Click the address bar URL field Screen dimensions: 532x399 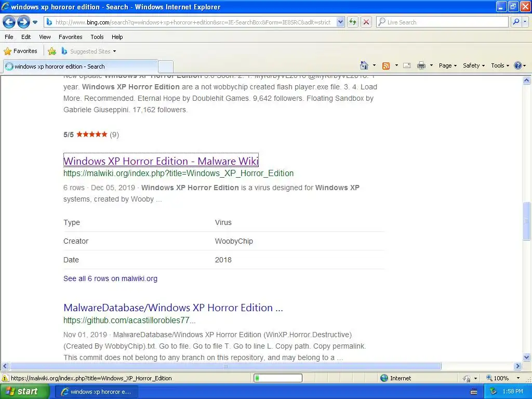coord(193,22)
